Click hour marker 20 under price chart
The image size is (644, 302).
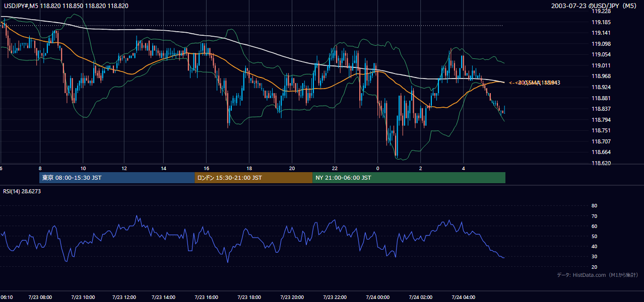(x=292, y=168)
